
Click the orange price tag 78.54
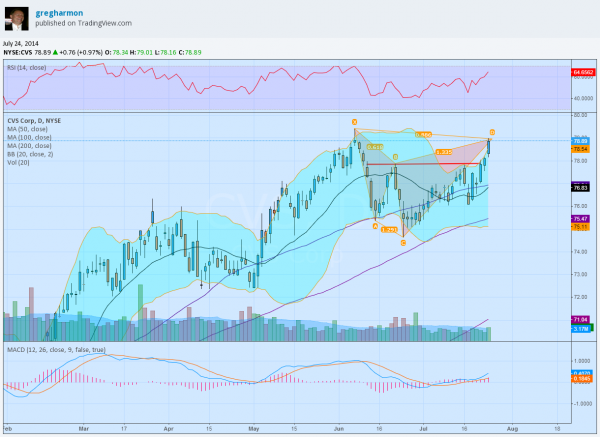click(x=581, y=149)
